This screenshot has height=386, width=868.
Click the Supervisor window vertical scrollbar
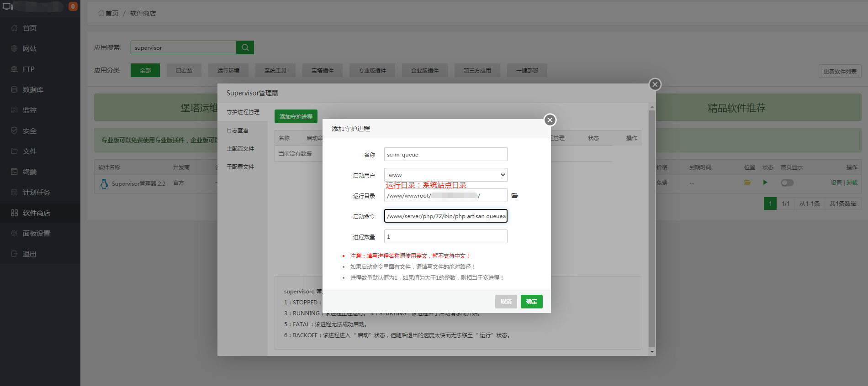[x=652, y=228]
